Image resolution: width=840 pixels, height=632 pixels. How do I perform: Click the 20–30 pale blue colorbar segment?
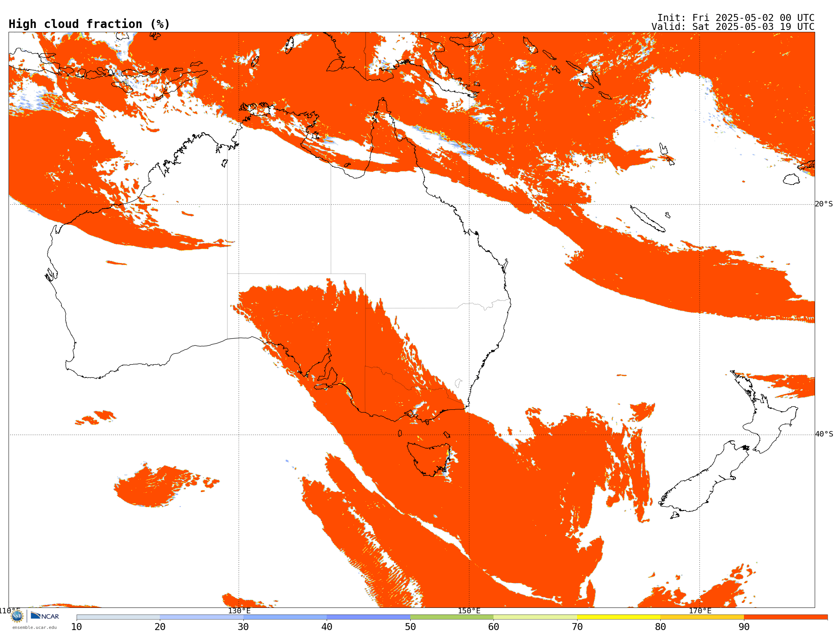201,617
